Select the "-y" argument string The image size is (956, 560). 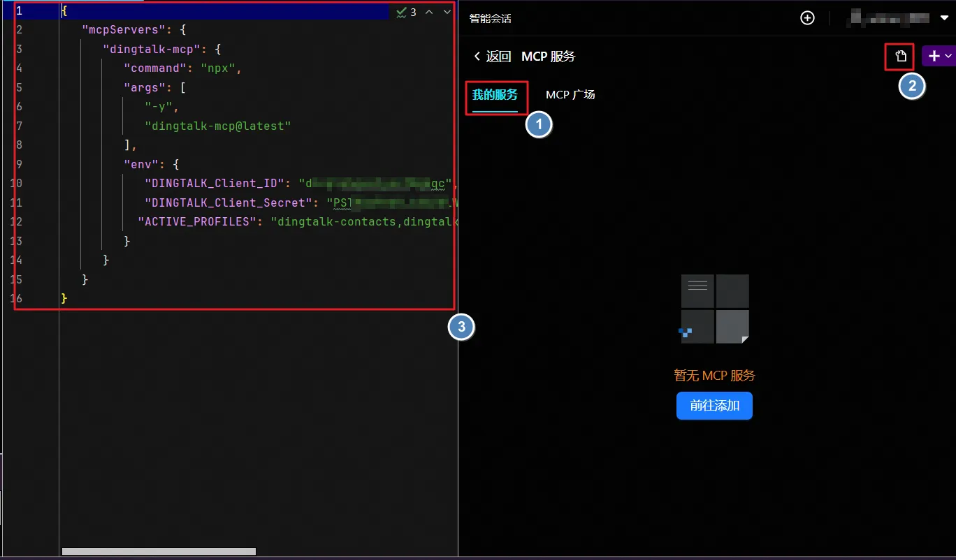[159, 107]
